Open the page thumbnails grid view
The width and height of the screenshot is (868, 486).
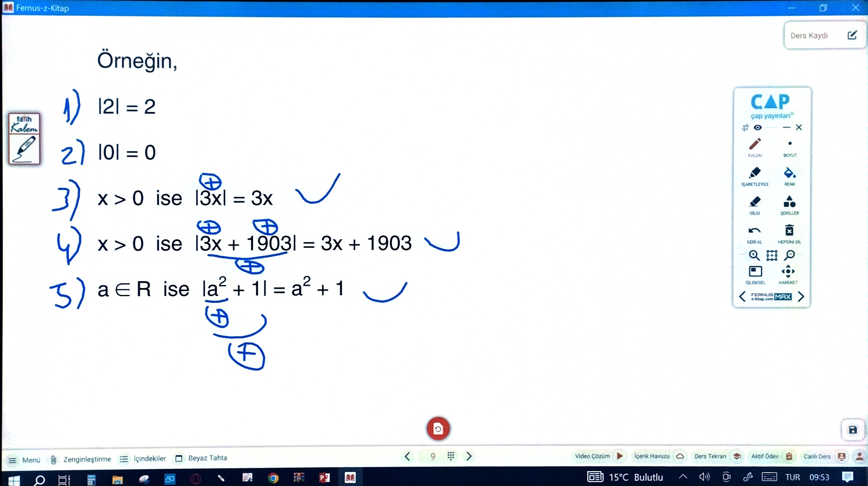point(451,456)
